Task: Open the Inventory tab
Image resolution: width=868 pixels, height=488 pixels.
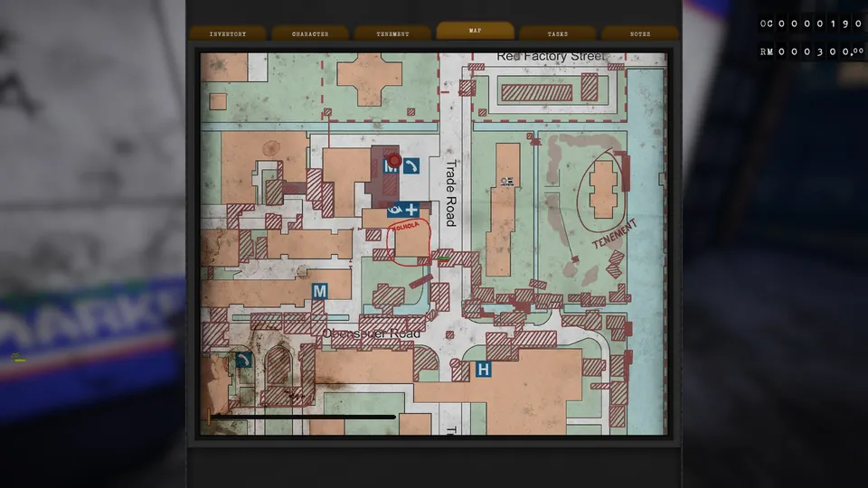Action: tap(228, 33)
